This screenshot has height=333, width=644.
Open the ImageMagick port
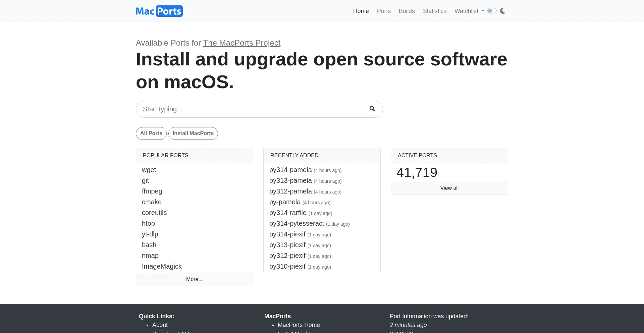click(162, 266)
